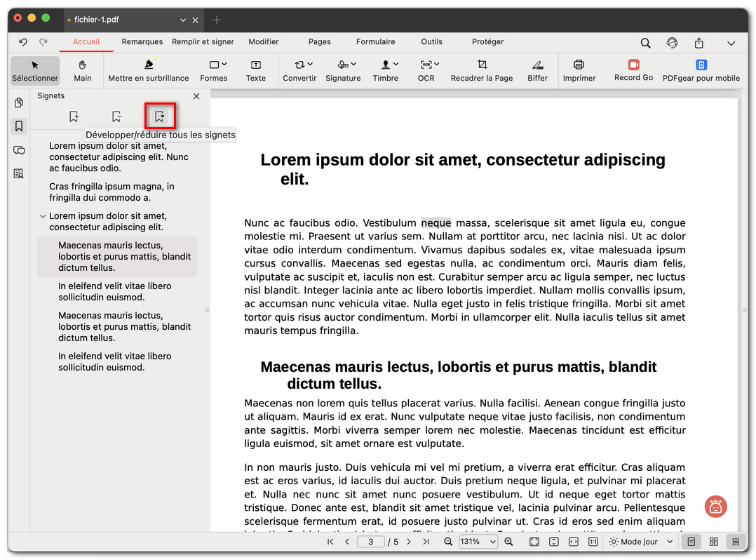Image resolution: width=756 pixels, height=560 pixels.
Task: Toggle expand/collapse all bookmarks
Action: 160,116
